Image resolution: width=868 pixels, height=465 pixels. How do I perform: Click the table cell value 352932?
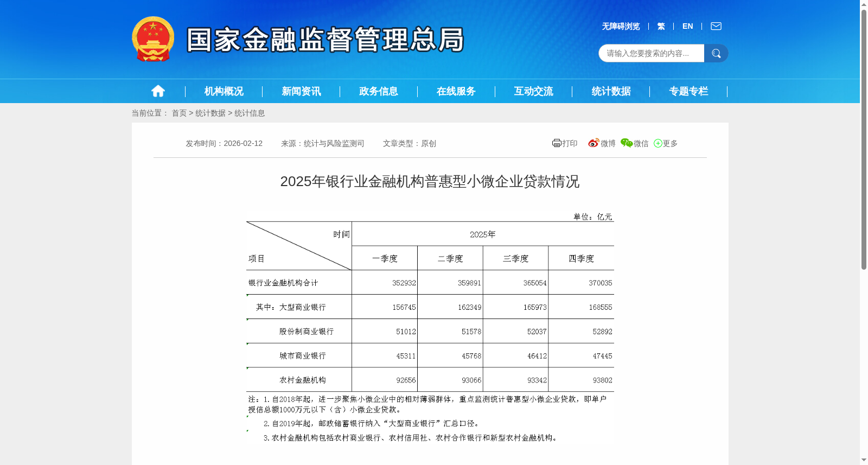[404, 283]
